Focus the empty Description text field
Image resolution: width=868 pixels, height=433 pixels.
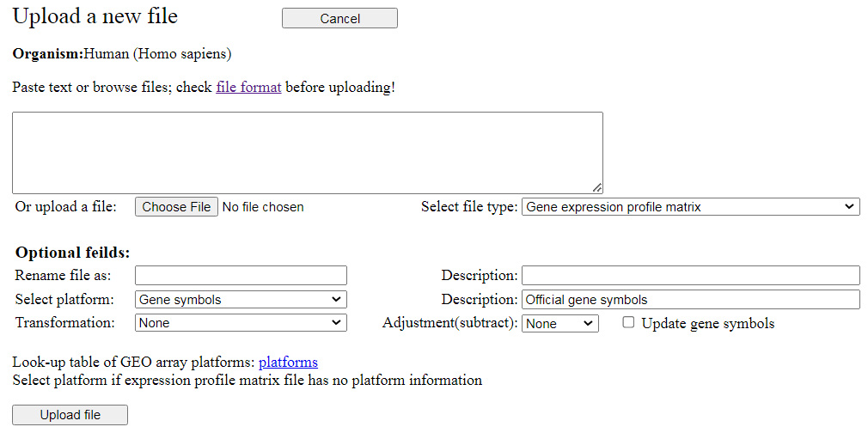pos(690,276)
